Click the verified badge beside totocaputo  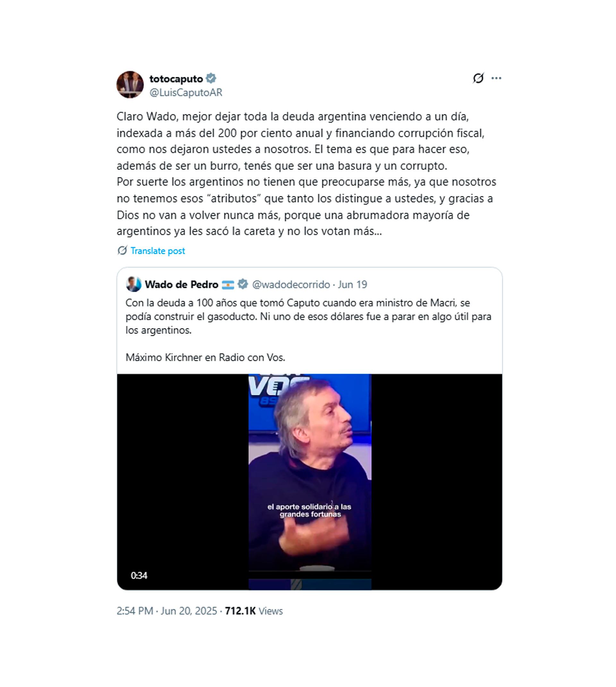tap(211, 78)
